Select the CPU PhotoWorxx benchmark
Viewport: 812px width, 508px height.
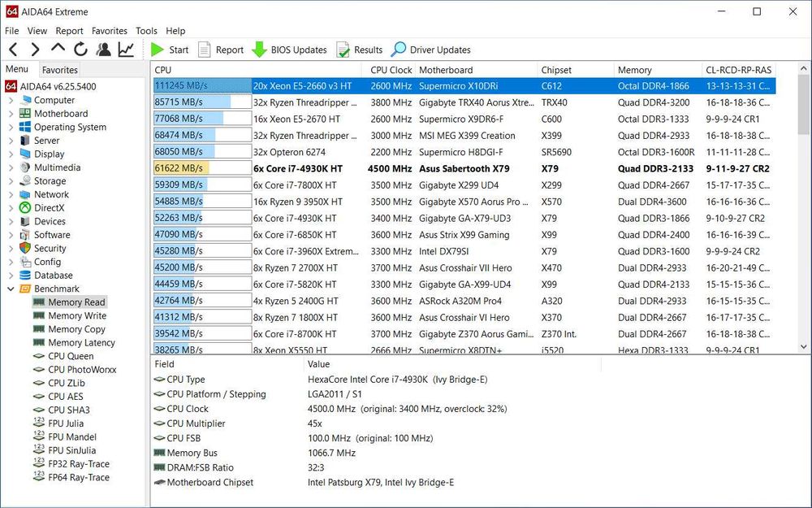click(75, 370)
